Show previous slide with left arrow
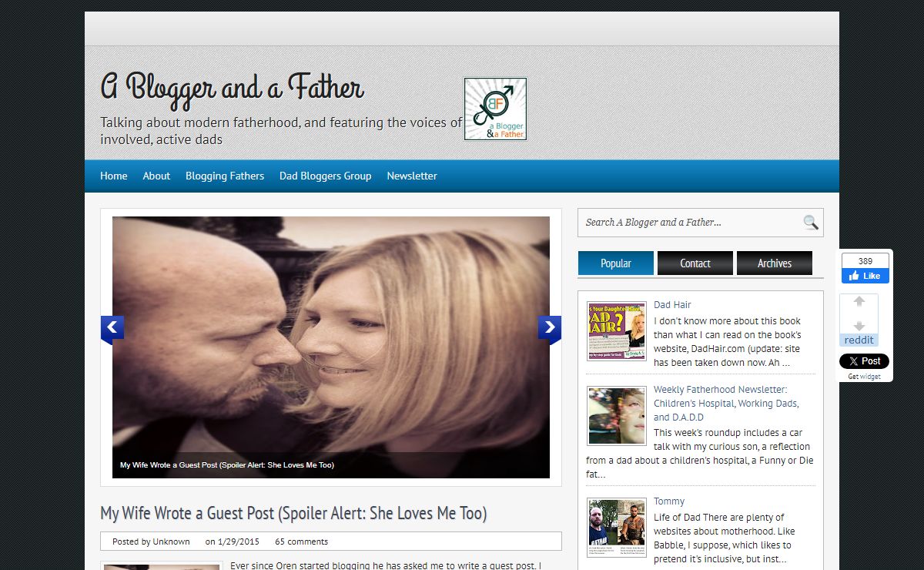Screen dimensions: 924x570 pos(112,329)
